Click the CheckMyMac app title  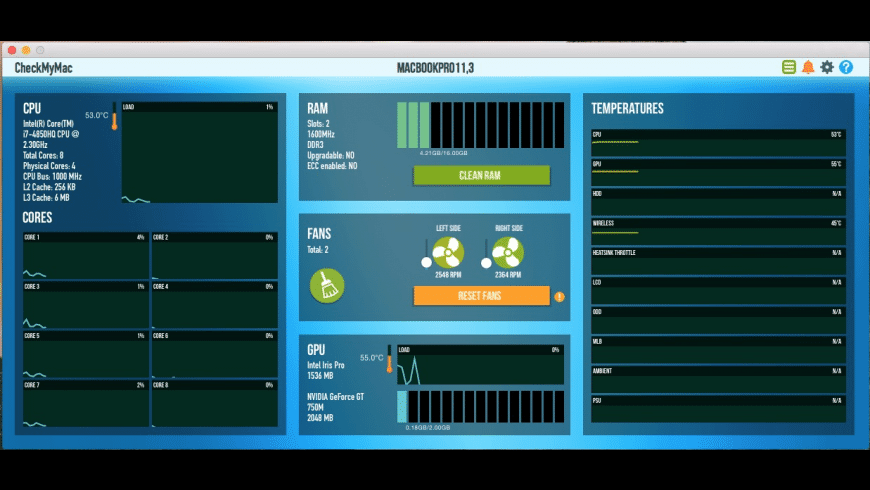tap(43, 68)
